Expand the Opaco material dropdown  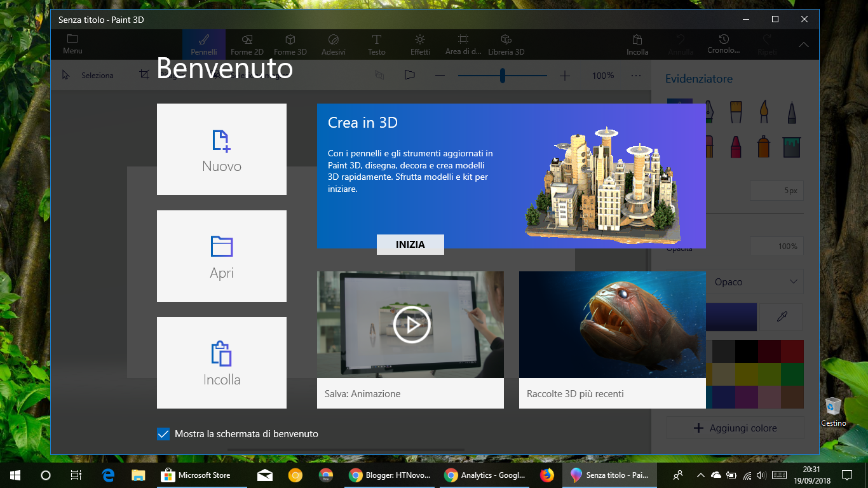click(x=754, y=281)
